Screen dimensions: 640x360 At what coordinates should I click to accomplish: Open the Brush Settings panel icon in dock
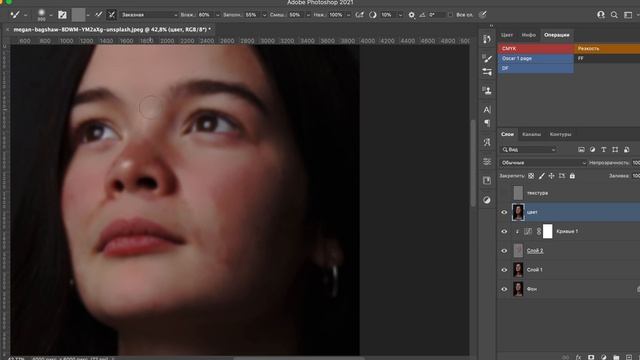[x=487, y=72]
